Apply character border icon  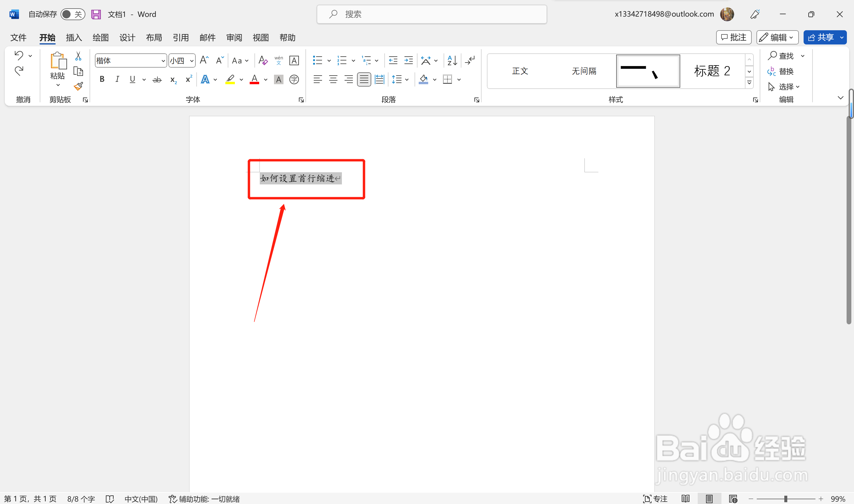pyautogui.click(x=294, y=60)
